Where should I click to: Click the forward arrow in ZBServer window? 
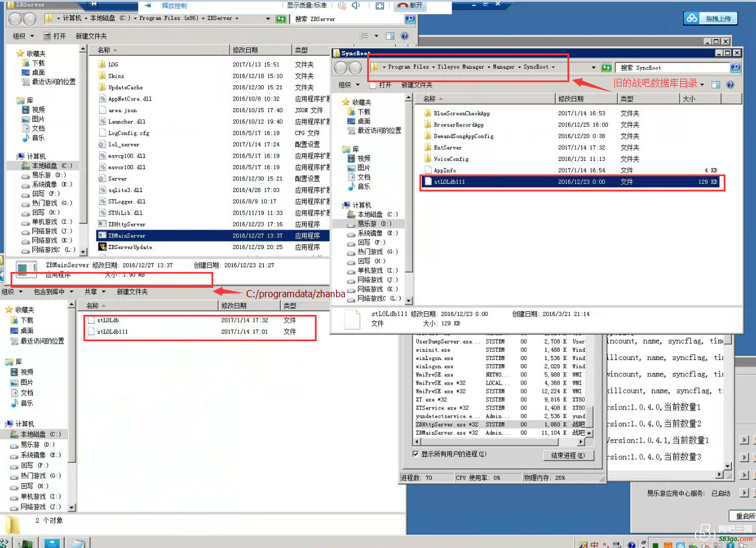[29, 19]
